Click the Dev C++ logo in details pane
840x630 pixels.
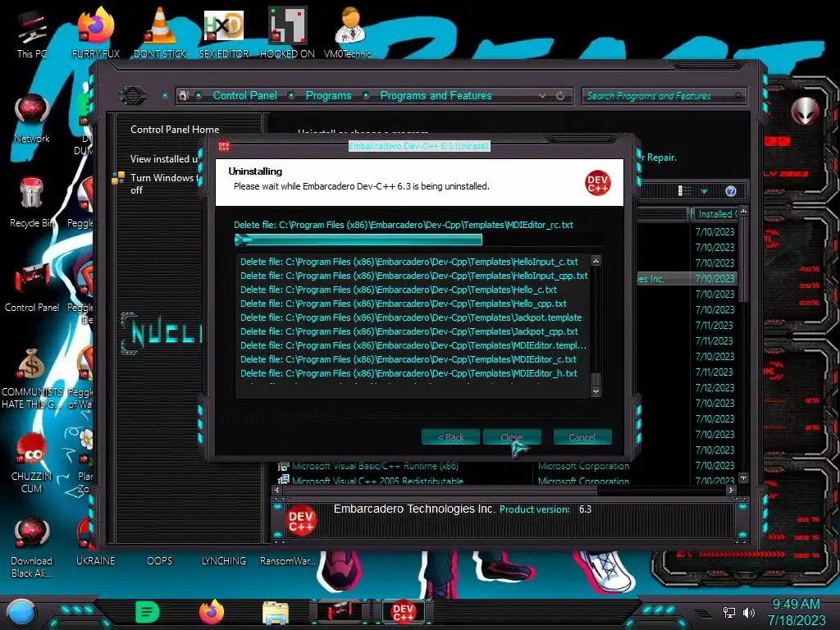tap(301, 520)
